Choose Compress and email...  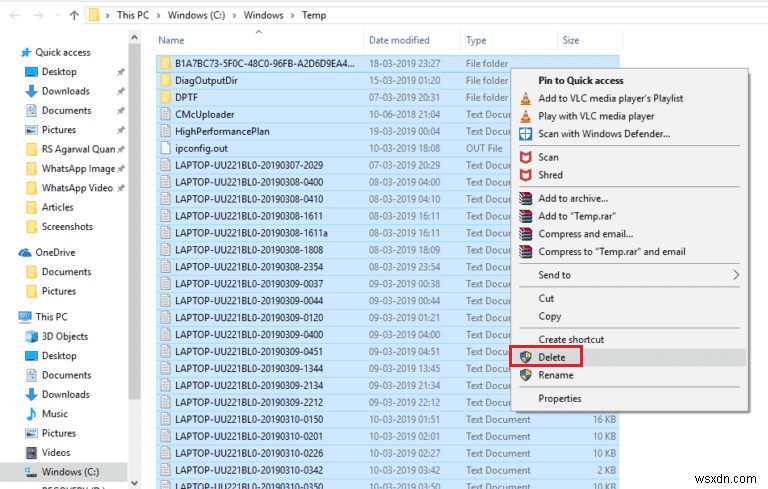(x=586, y=234)
